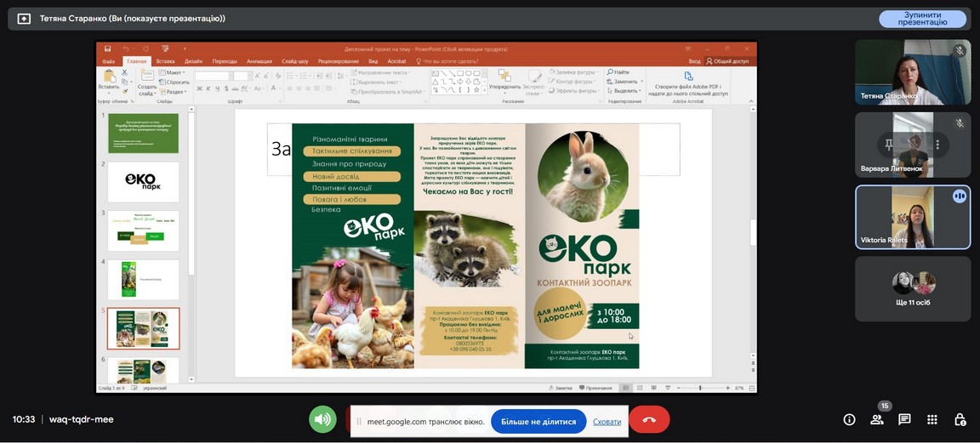Click zoom in plus button
The width and height of the screenshot is (980, 443).
(727, 388)
